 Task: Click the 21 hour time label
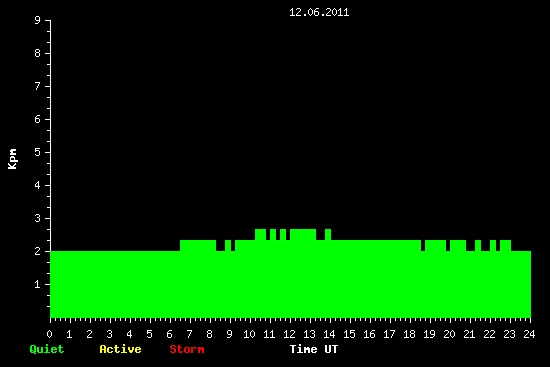[x=469, y=334]
